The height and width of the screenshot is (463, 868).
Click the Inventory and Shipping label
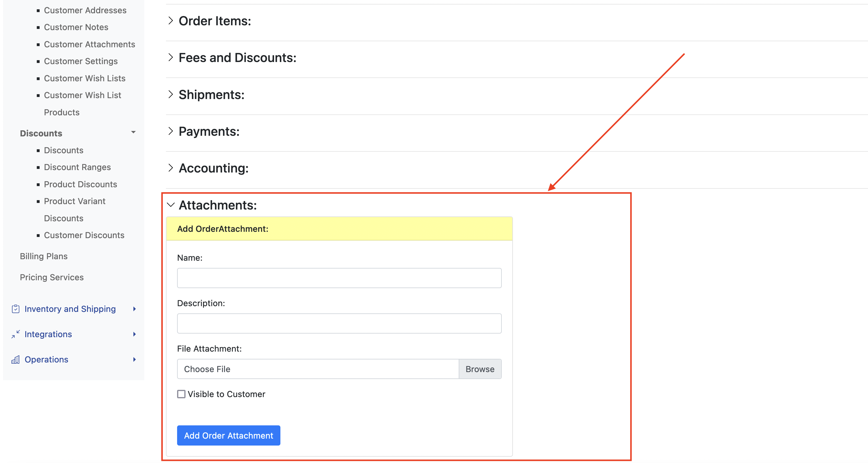pyautogui.click(x=70, y=309)
